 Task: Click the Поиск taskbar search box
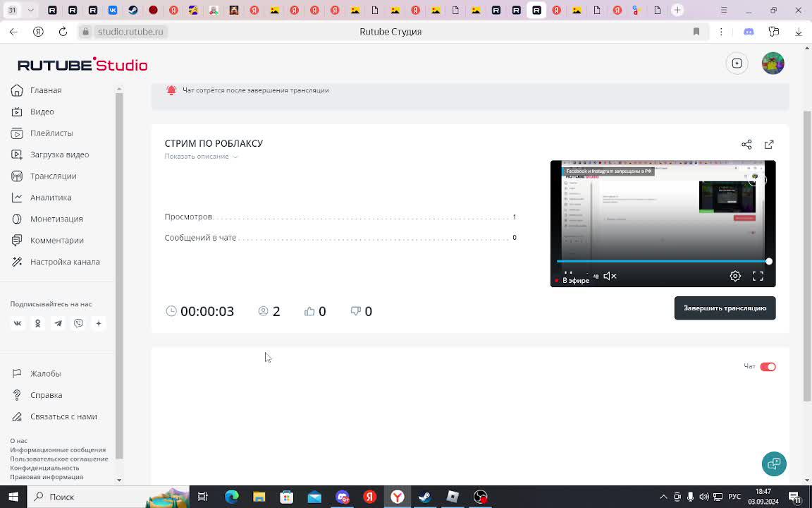(x=109, y=497)
